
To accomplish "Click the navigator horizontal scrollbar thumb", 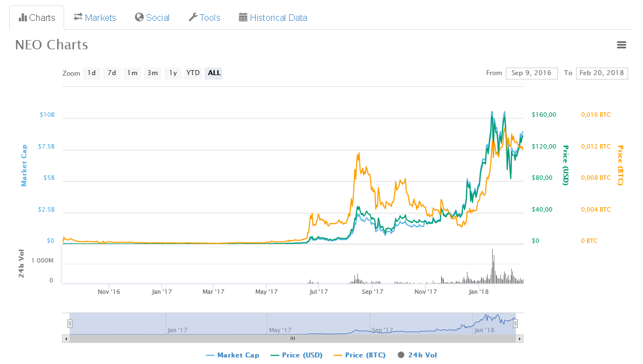I will (x=292, y=339).
